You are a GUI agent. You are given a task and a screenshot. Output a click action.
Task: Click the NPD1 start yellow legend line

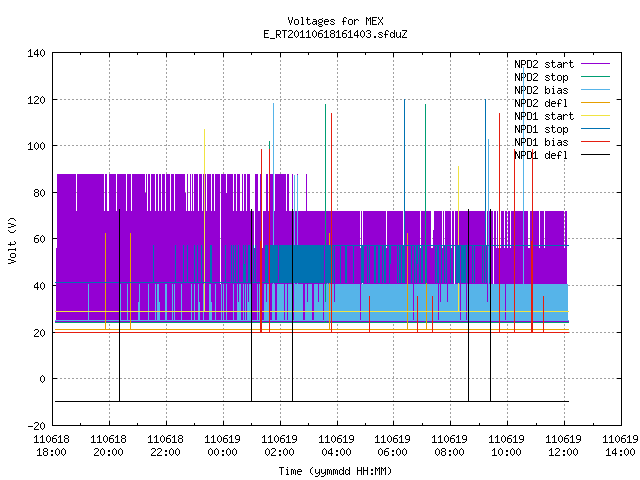(595, 116)
